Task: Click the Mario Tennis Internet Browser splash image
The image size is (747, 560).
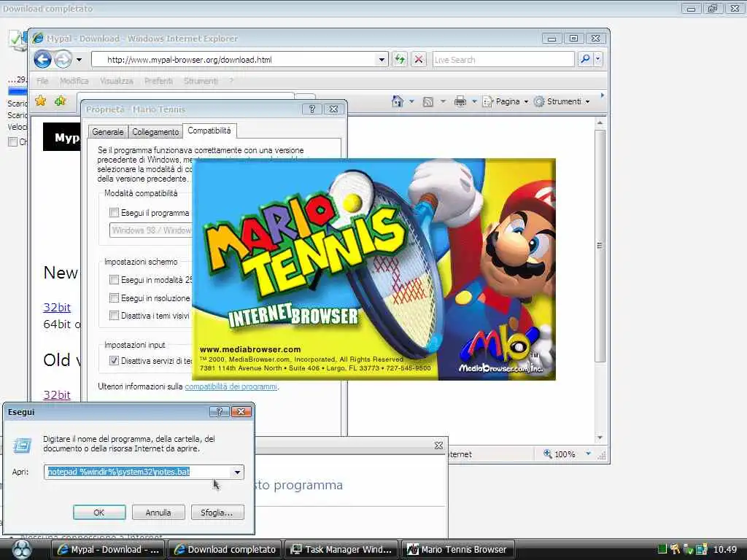Action: click(x=373, y=269)
